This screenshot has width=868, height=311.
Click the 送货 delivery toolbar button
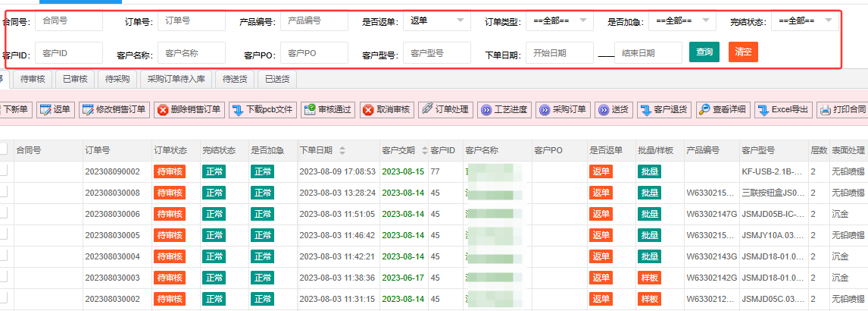tap(614, 110)
